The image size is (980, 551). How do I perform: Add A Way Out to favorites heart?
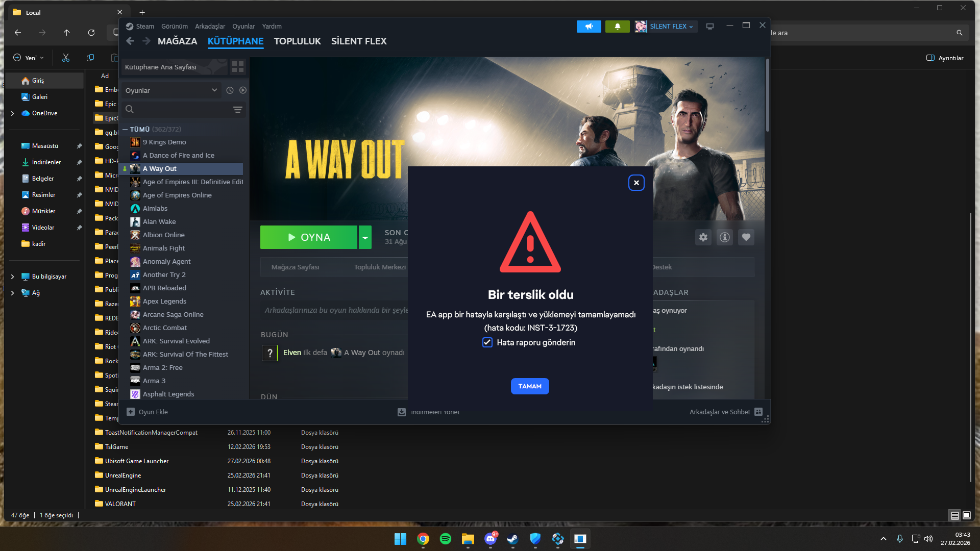pyautogui.click(x=746, y=237)
